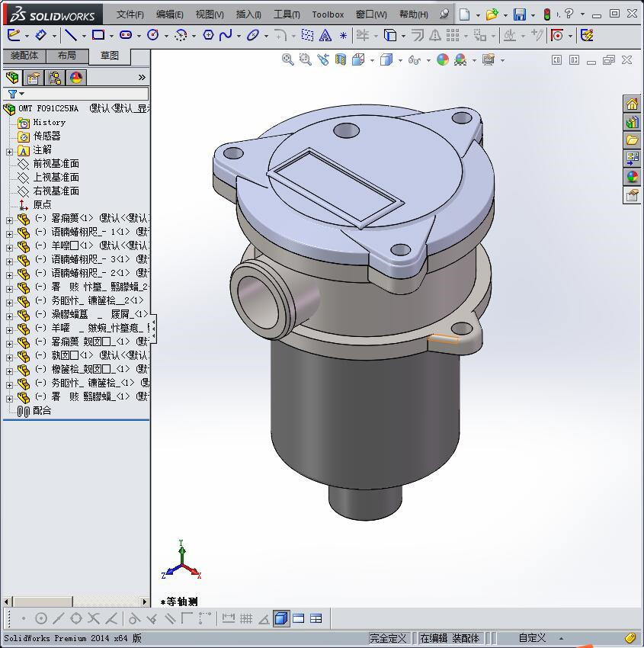This screenshot has width=644, height=648.
Task: Open the Hide/Show Items dropdown arrow
Action: [428, 61]
